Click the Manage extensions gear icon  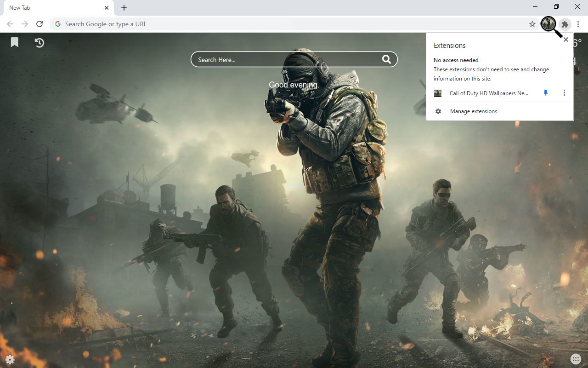pyautogui.click(x=438, y=111)
